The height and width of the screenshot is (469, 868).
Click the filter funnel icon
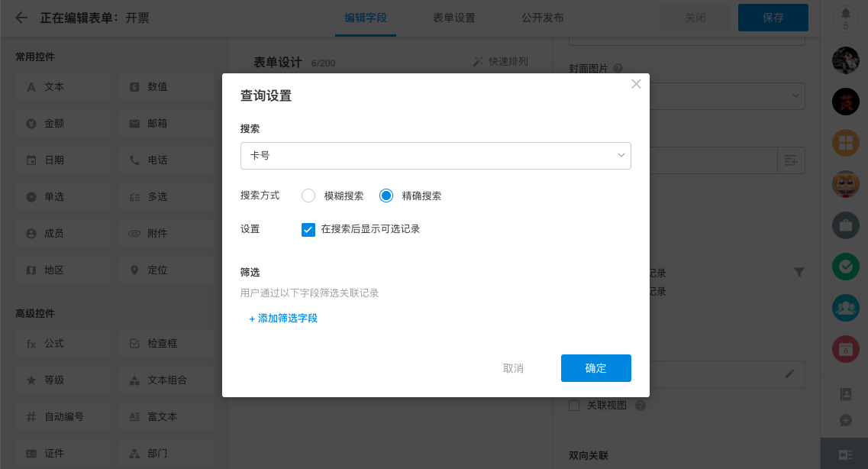[x=799, y=272]
